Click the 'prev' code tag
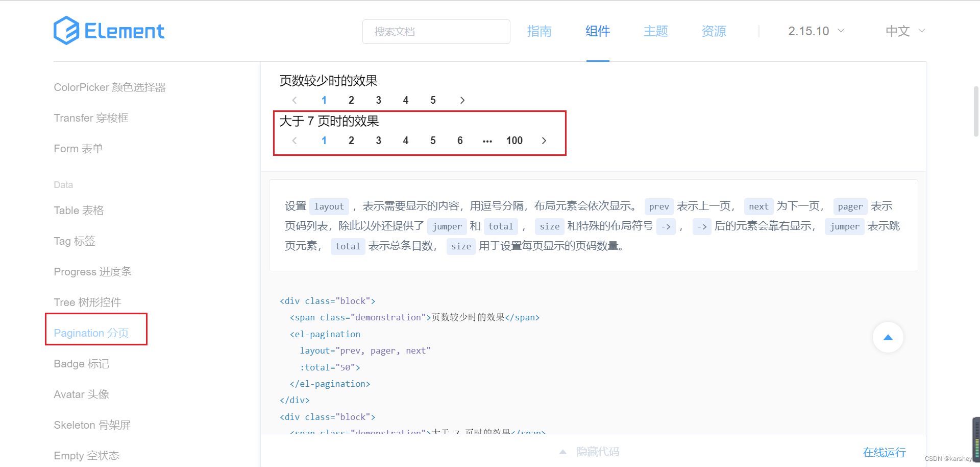This screenshot has width=980, height=467. click(659, 206)
